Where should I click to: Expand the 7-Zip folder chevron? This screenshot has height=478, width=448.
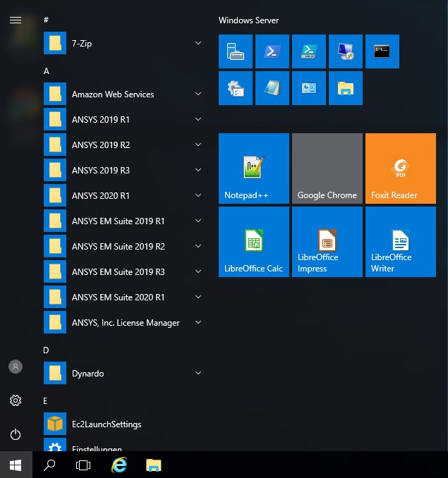198,43
